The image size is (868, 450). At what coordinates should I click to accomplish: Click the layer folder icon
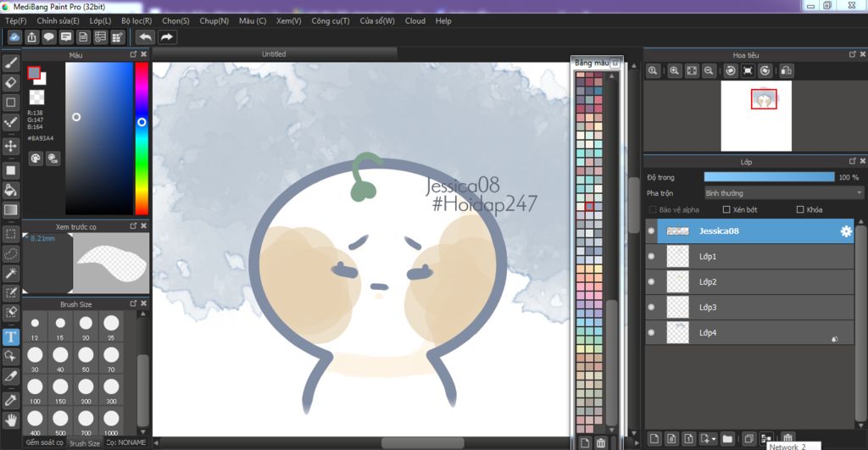coord(727,439)
